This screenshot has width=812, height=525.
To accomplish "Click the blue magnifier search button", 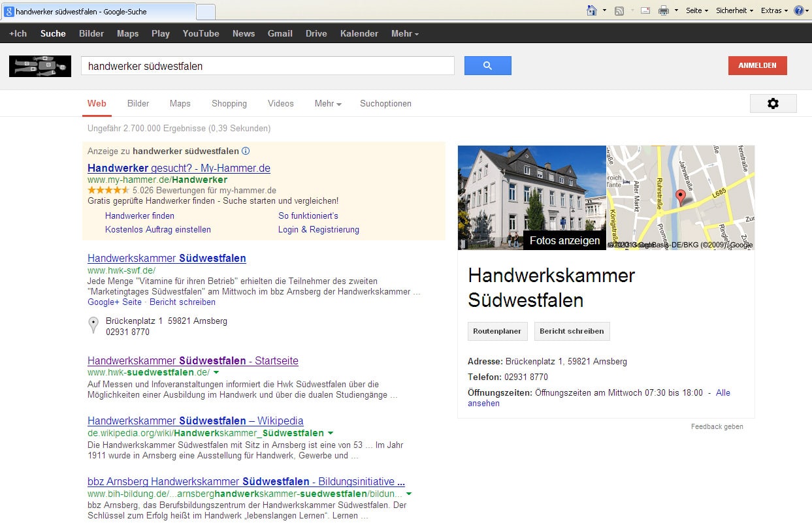I will [x=487, y=66].
